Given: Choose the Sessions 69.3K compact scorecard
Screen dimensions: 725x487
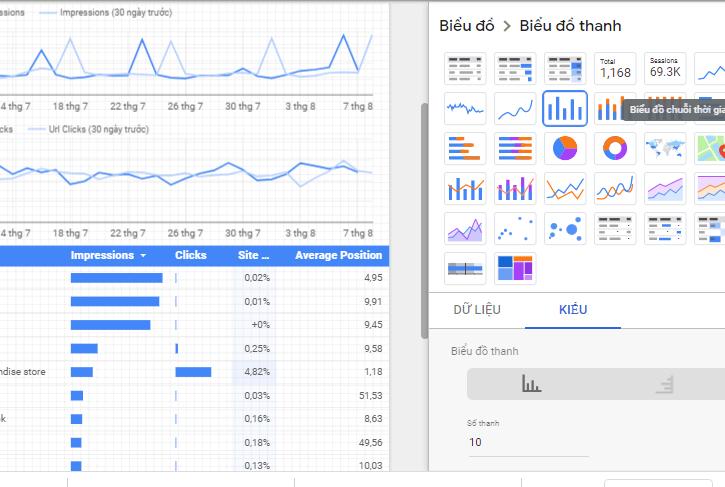Looking at the screenshot, I should pyautogui.click(x=665, y=68).
